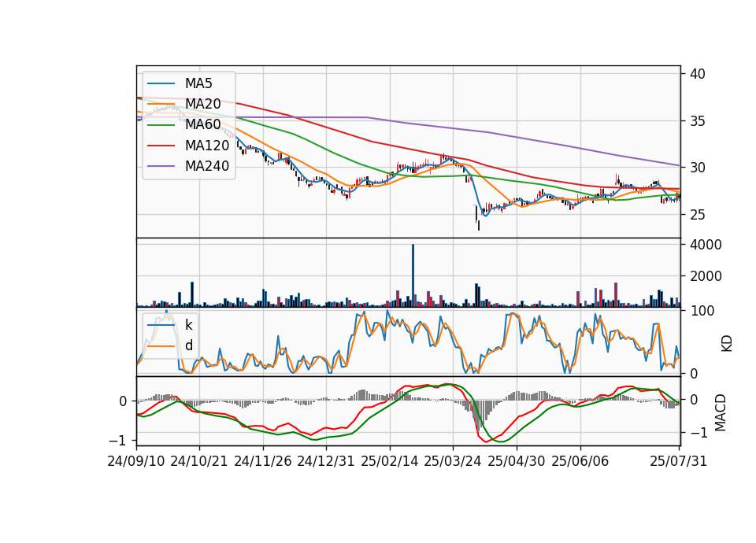Click the MA5 legend label
756x543 pixels.
pos(198,83)
